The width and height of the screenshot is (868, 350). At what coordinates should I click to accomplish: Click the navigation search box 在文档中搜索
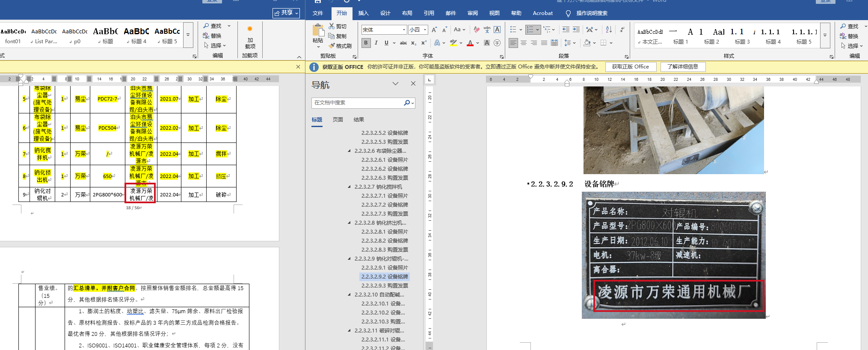pos(358,103)
